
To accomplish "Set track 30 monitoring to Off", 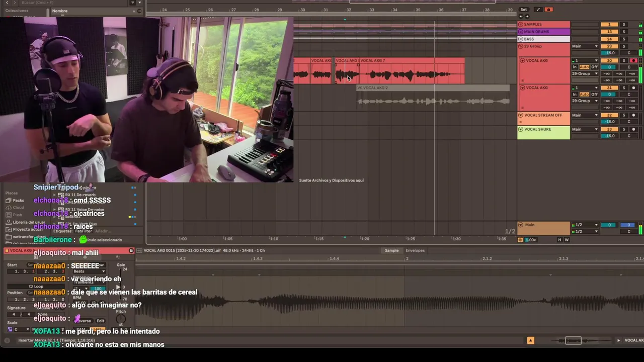I will click(594, 67).
